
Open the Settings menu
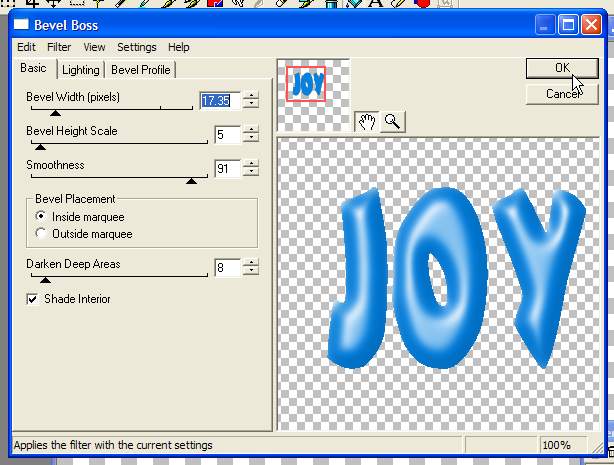pyautogui.click(x=137, y=47)
